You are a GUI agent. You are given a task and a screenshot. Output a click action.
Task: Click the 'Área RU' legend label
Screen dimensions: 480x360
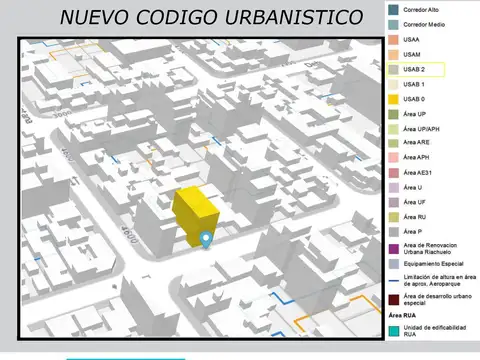(x=414, y=217)
